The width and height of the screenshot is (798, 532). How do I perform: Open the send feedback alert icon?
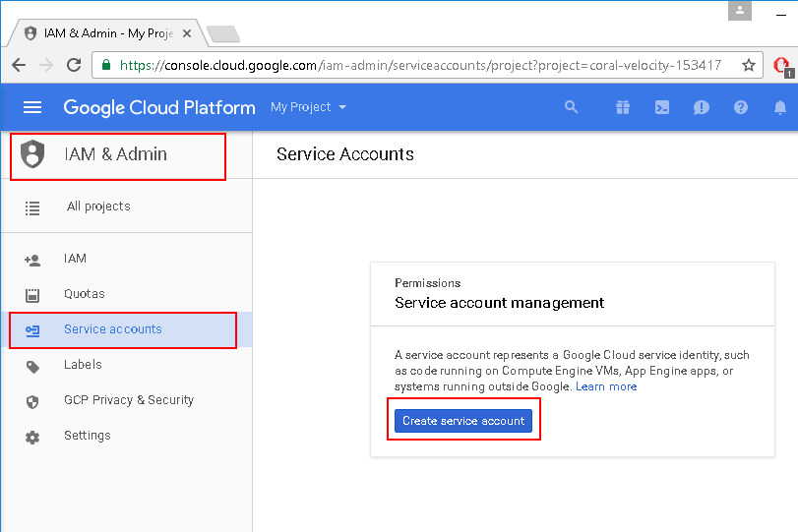point(702,107)
